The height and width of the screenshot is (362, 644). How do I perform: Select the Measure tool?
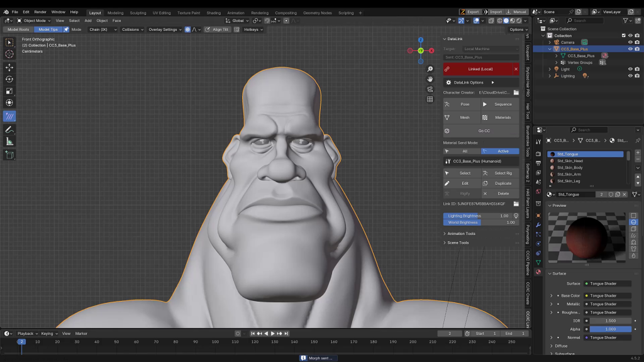coord(9,141)
